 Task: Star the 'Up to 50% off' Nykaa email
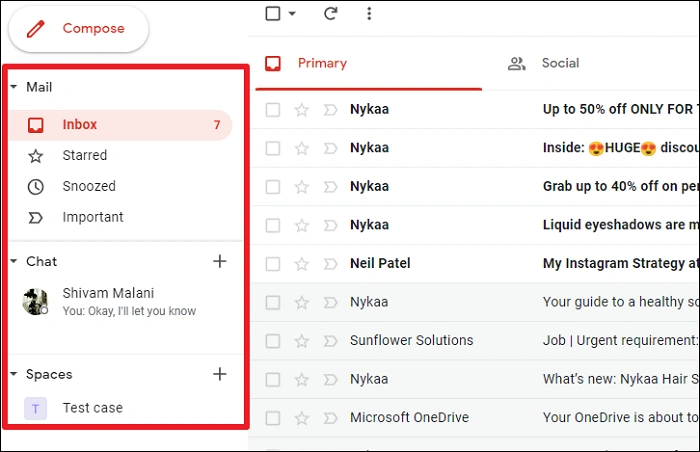302,109
